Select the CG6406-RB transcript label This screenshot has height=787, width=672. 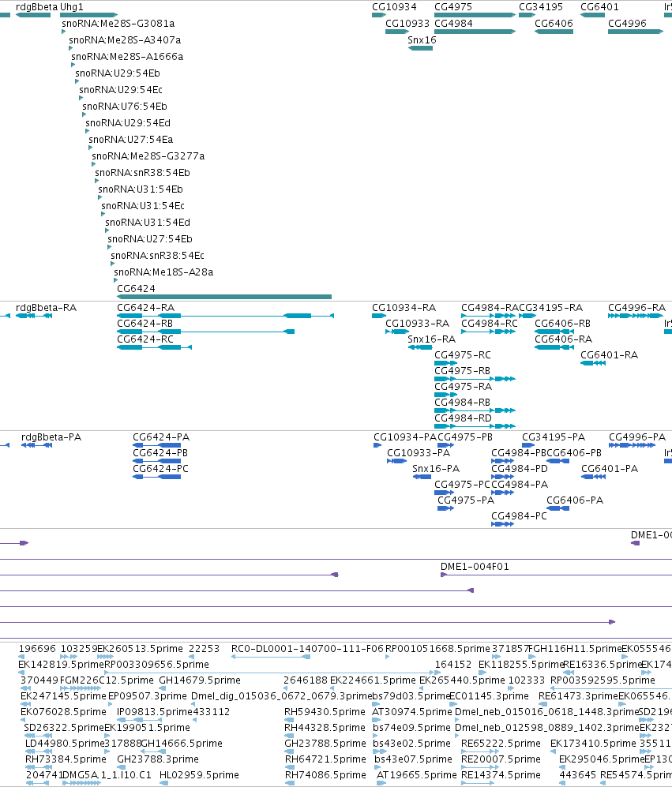(562, 324)
